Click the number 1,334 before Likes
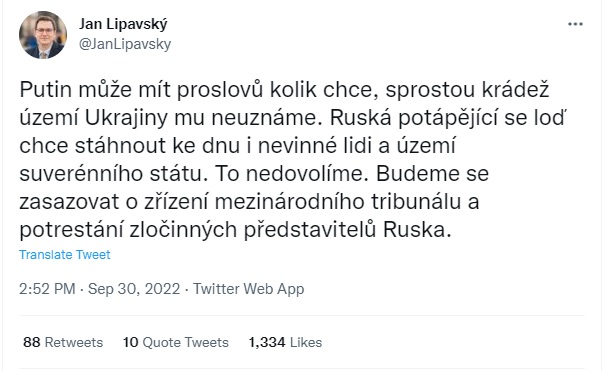This screenshot has height=371, width=605. (267, 342)
